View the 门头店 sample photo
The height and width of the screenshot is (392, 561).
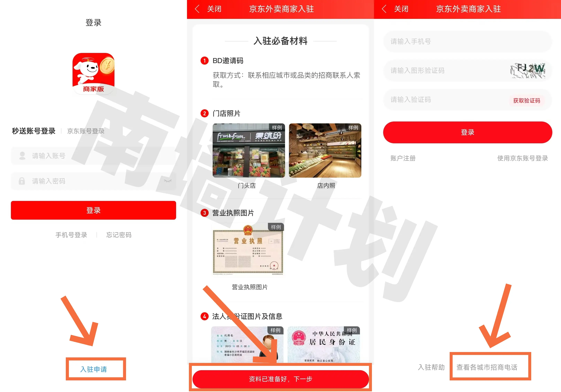pos(248,150)
